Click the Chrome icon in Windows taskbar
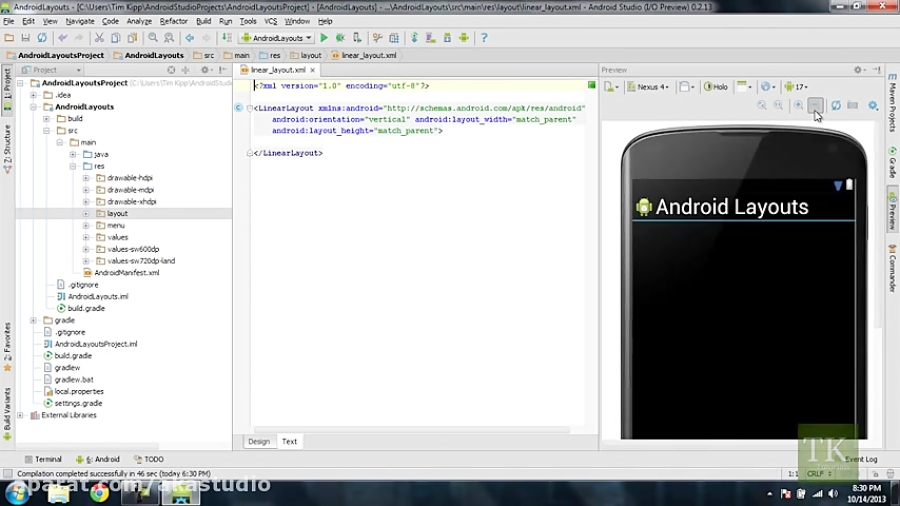The width and height of the screenshot is (900, 506). 99,492
